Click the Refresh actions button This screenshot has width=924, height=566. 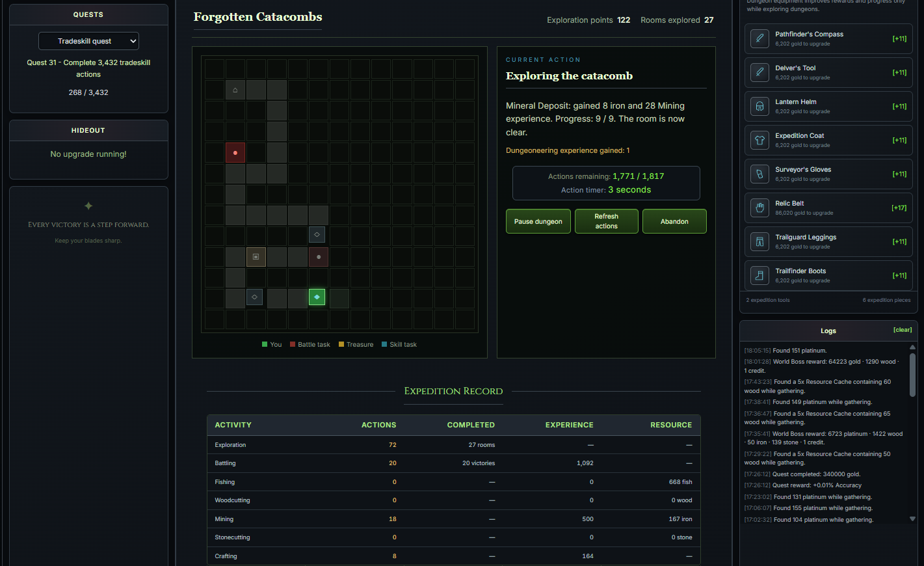tap(607, 221)
